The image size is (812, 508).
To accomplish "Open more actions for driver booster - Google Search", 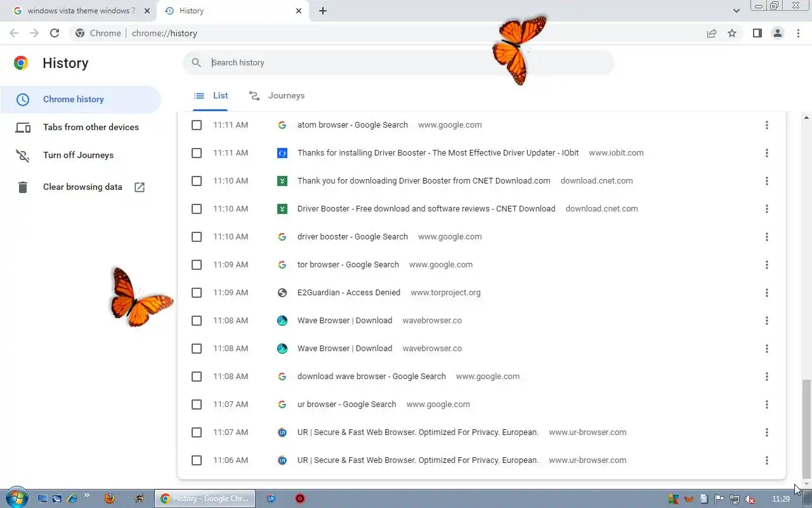I will pyautogui.click(x=766, y=237).
